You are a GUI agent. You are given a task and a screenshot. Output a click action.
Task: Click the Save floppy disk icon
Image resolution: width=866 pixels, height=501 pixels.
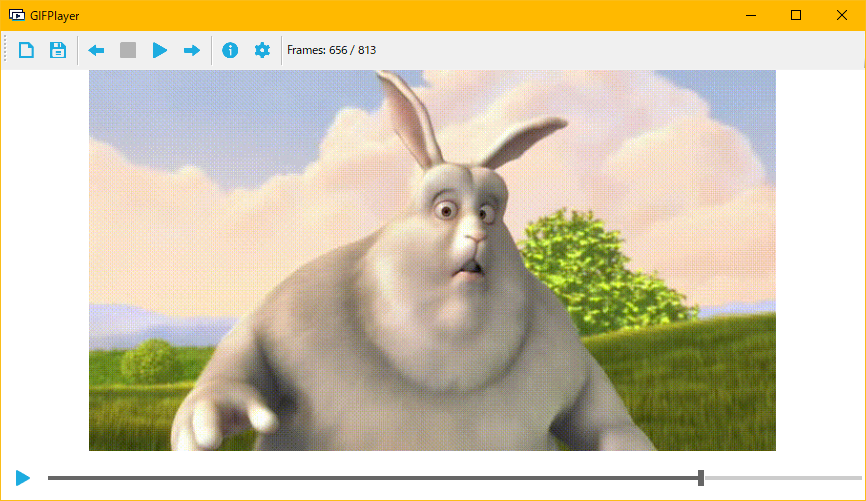58,50
